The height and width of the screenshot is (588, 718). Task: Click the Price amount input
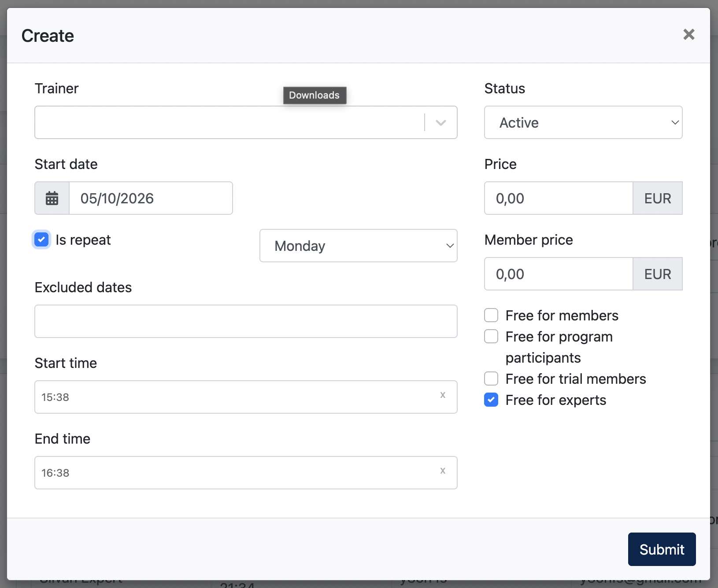559,198
